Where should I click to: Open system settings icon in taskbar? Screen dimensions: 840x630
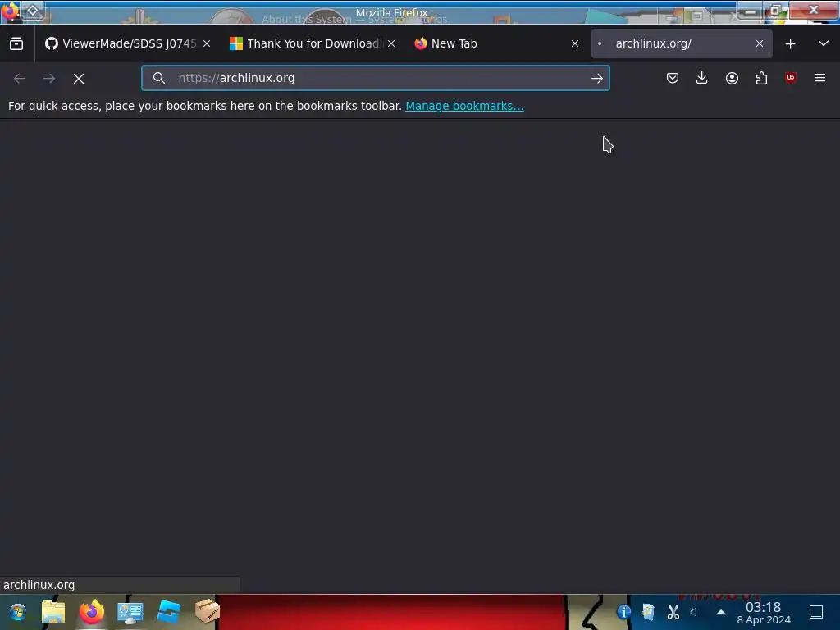(x=130, y=612)
